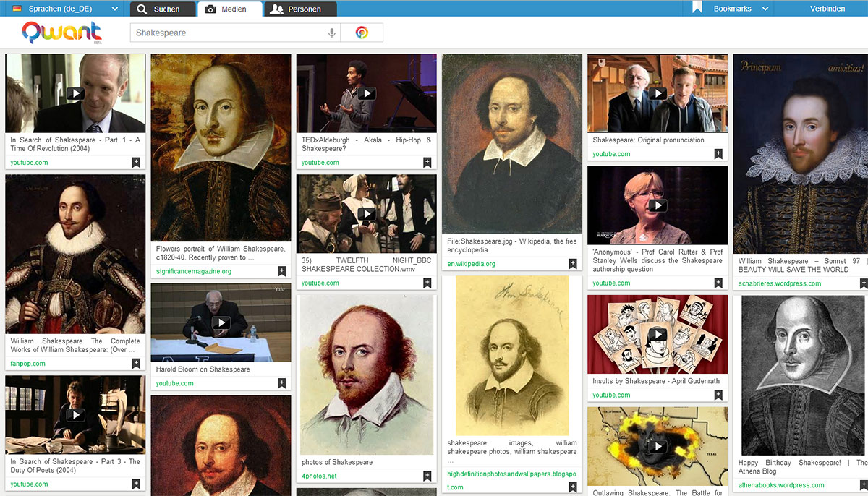
Task: Bookmark the highdefinitionphotosandwallpapers result
Action: coord(573,487)
